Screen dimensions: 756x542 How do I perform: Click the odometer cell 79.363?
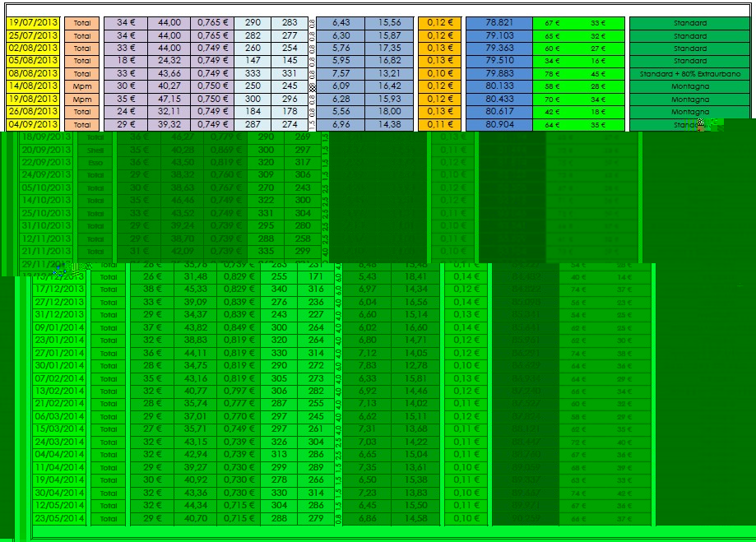coord(499,49)
